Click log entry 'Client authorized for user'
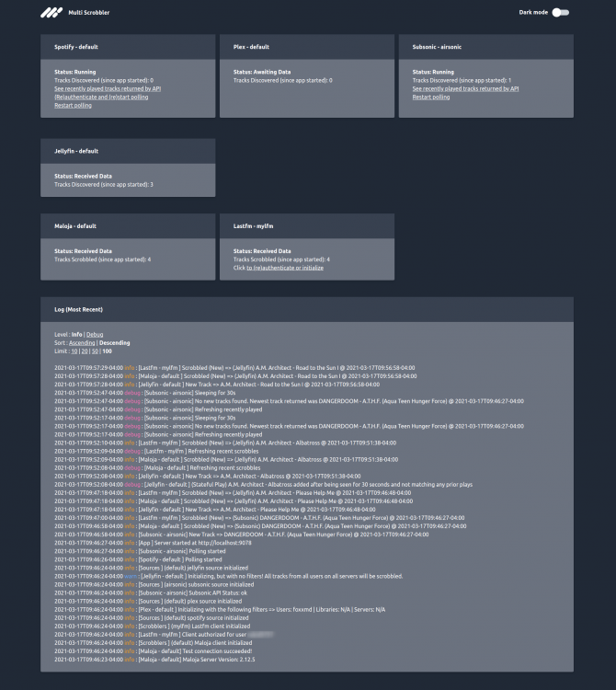616x690 pixels. [164, 635]
